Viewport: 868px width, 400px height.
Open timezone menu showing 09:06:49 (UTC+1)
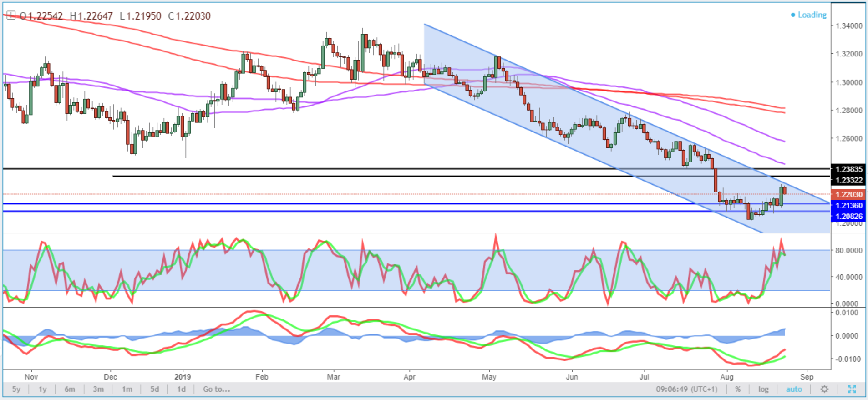point(686,389)
